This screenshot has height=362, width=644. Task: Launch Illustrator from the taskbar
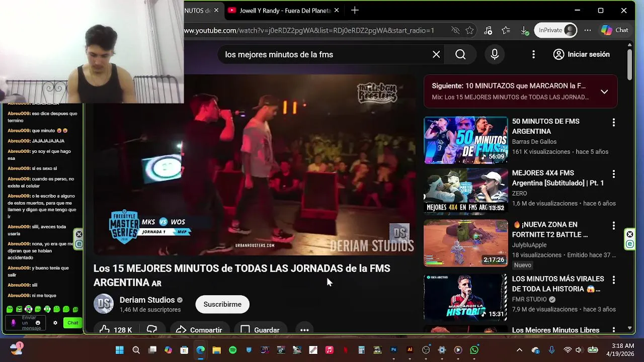click(x=410, y=350)
